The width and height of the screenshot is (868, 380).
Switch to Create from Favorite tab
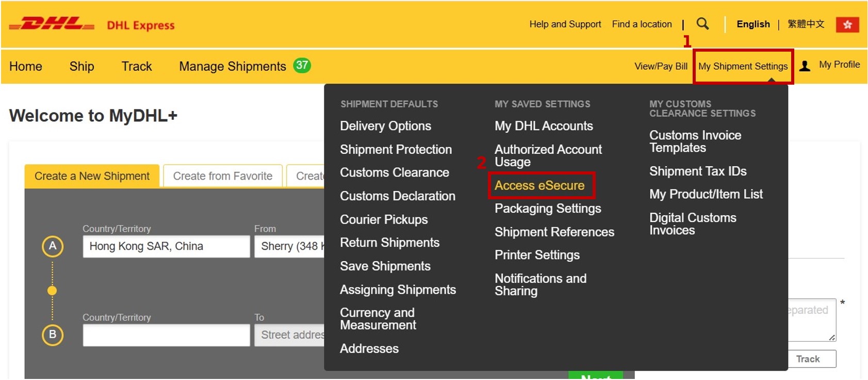[x=222, y=176]
